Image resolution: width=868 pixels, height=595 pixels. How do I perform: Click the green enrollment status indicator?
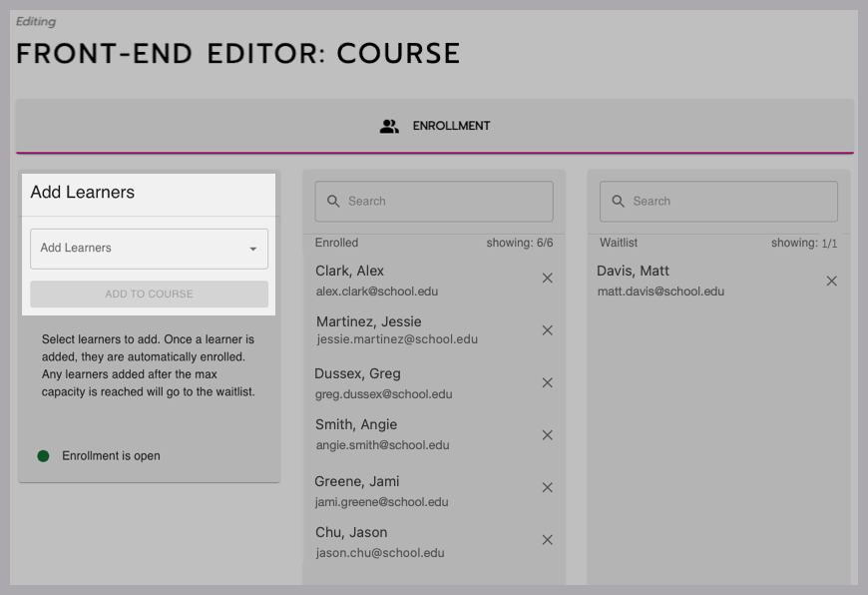[44, 456]
